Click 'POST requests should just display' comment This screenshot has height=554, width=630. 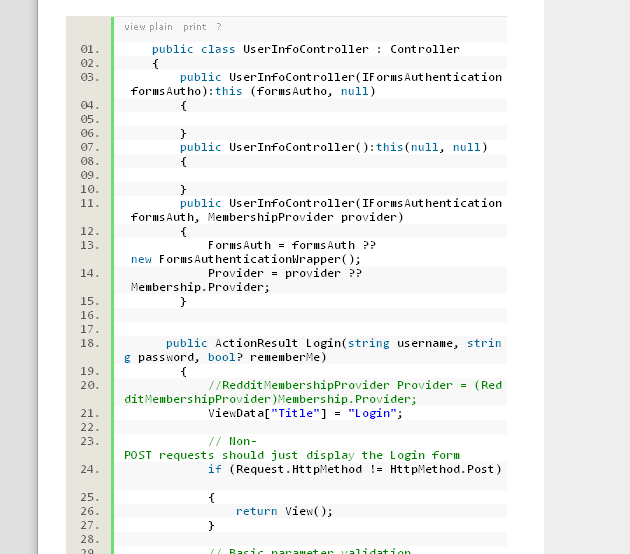(x=239, y=456)
